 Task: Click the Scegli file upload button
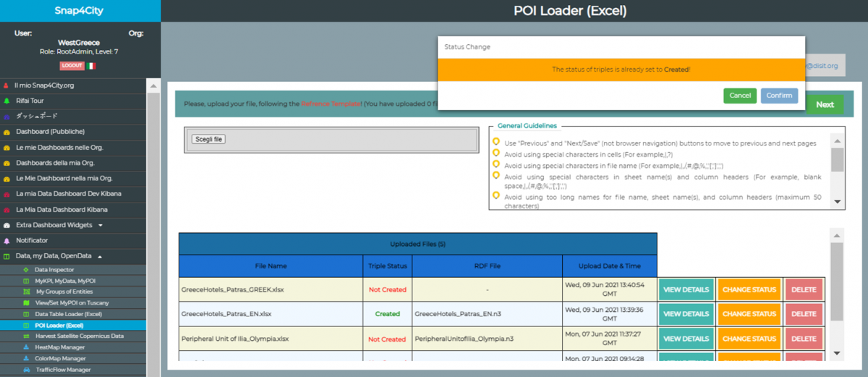pos(209,139)
